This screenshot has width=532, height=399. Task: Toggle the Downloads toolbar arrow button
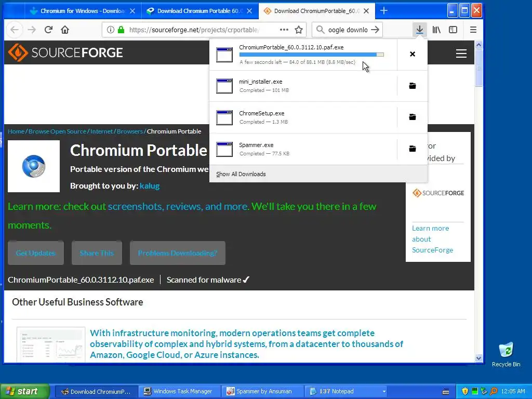[x=419, y=30]
